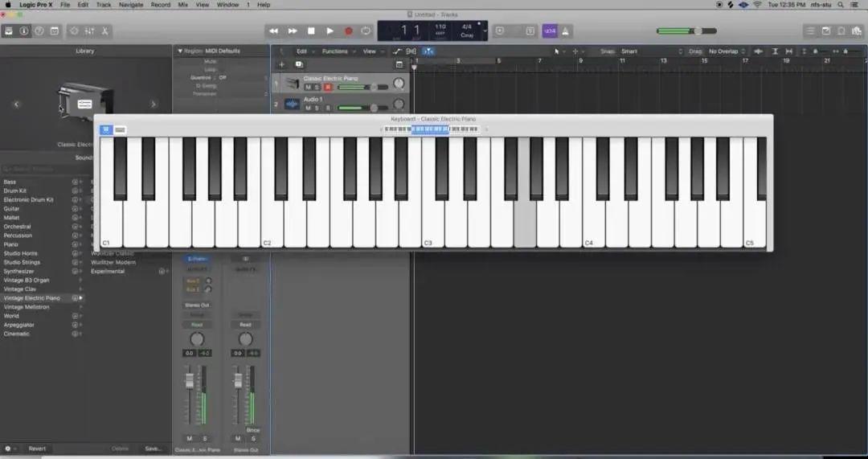Image resolution: width=868 pixels, height=459 pixels.
Task: Open the Drag No Overlap dropdown
Action: pyautogui.click(x=727, y=51)
